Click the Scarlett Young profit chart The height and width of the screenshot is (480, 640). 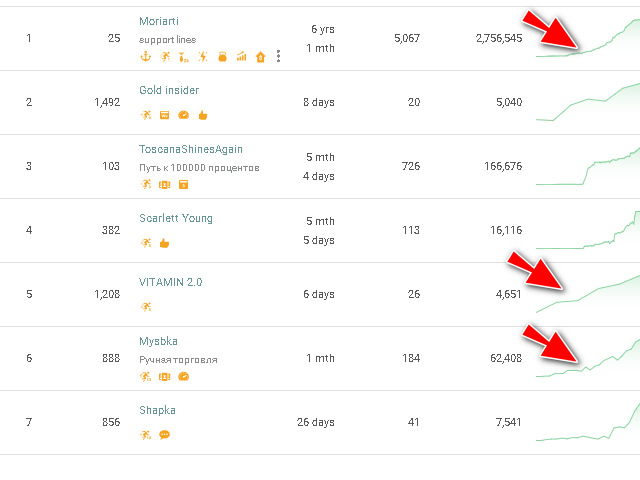tap(588, 230)
